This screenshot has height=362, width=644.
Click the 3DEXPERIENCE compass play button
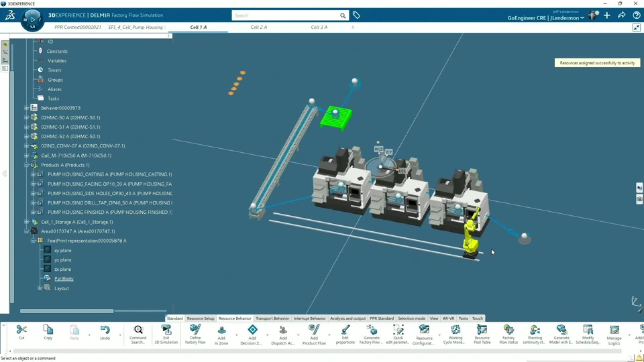click(32, 19)
